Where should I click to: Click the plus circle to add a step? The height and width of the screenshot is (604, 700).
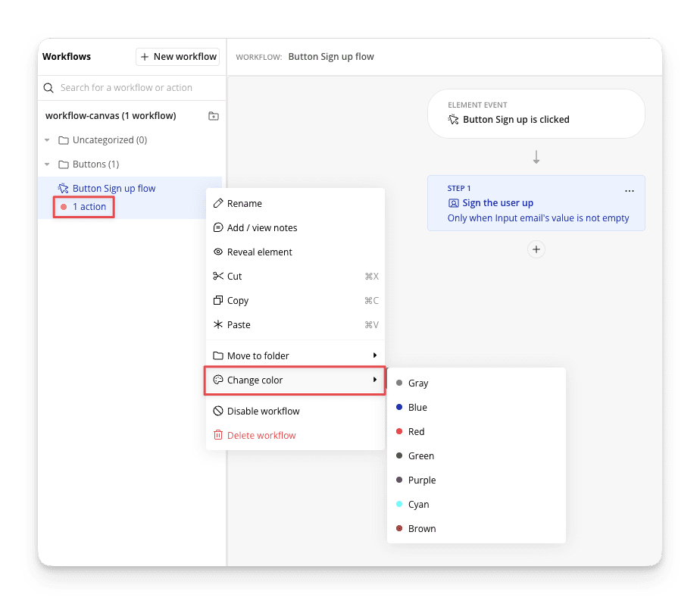point(536,249)
